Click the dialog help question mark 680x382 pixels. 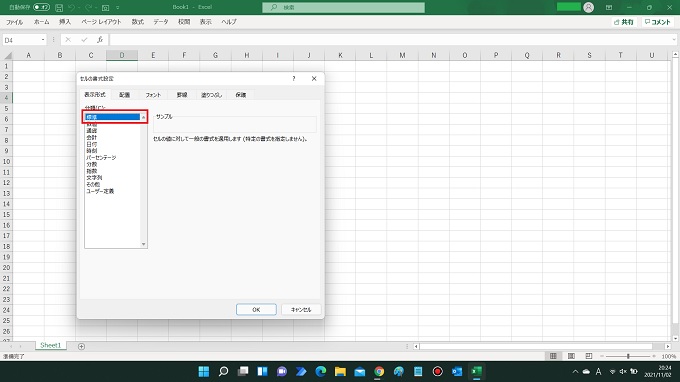[294, 78]
